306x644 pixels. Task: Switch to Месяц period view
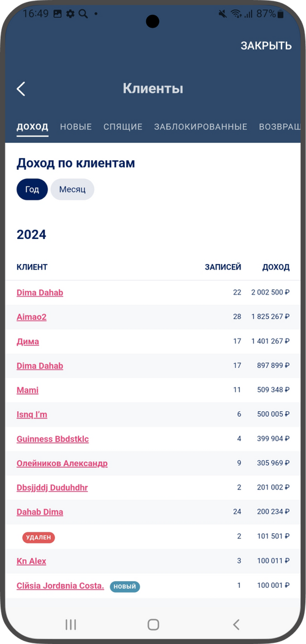72,189
